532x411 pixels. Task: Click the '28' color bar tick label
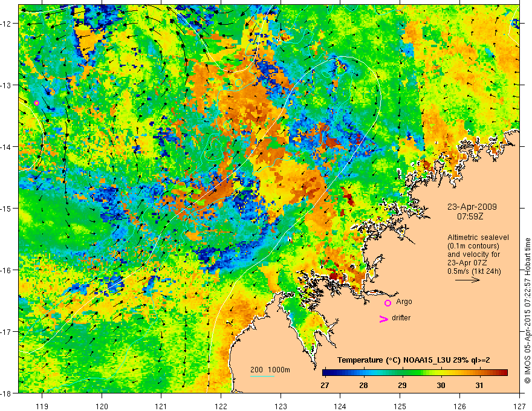tap(363, 386)
